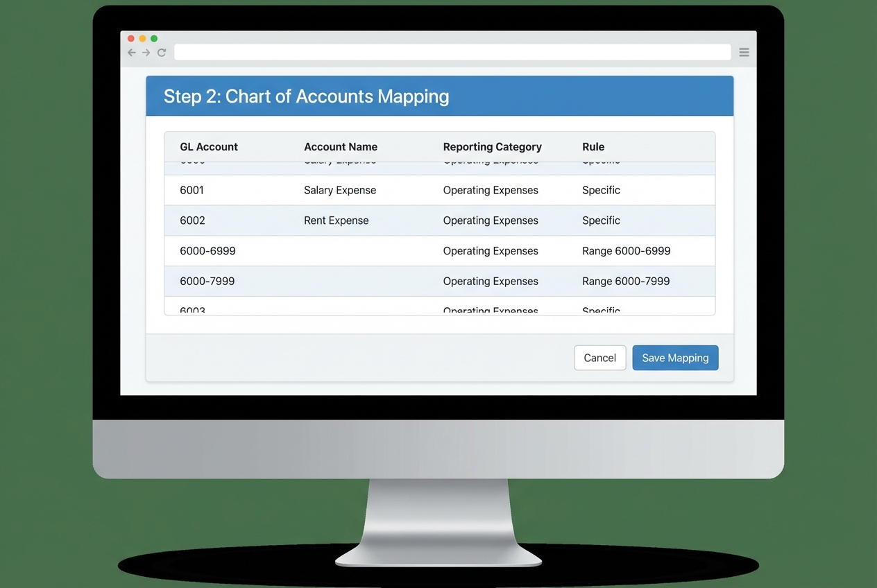Screen dimensions: 877x588
Task: Open the Reporting Category for range 6000-7999
Action: (x=491, y=281)
